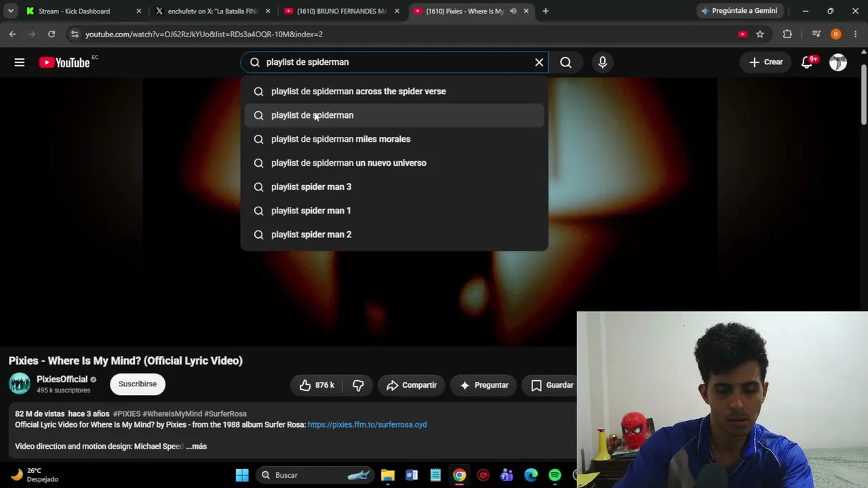The width and height of the screenshot is (868, 488).
Task: Like the Pixies video
Action: pos(317,385)
